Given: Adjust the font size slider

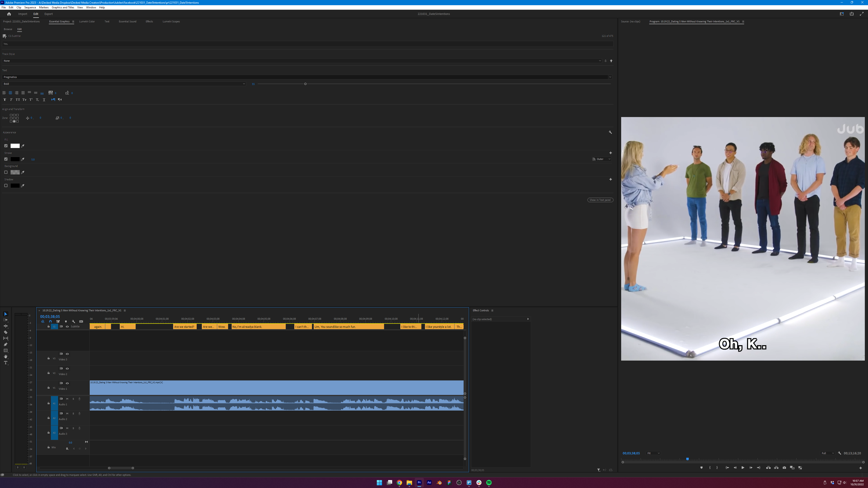Looking at the screenshot, I should coord(305,84).
